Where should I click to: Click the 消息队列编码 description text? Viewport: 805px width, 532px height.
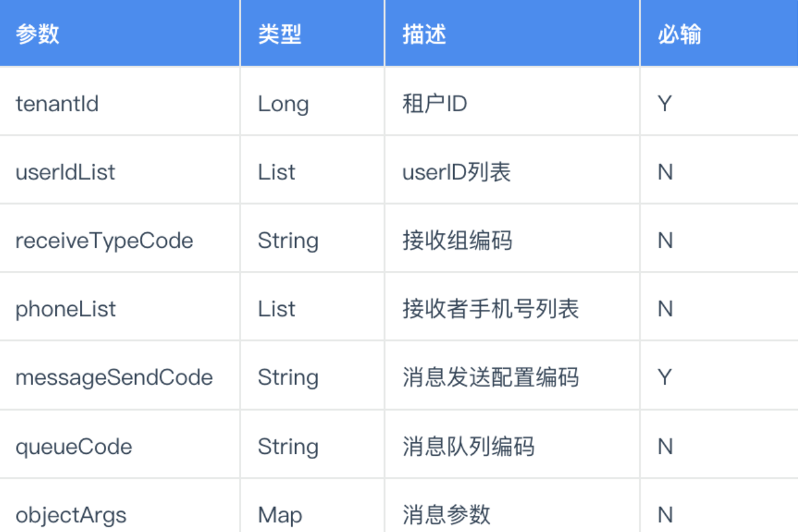(x=469, y=446)
